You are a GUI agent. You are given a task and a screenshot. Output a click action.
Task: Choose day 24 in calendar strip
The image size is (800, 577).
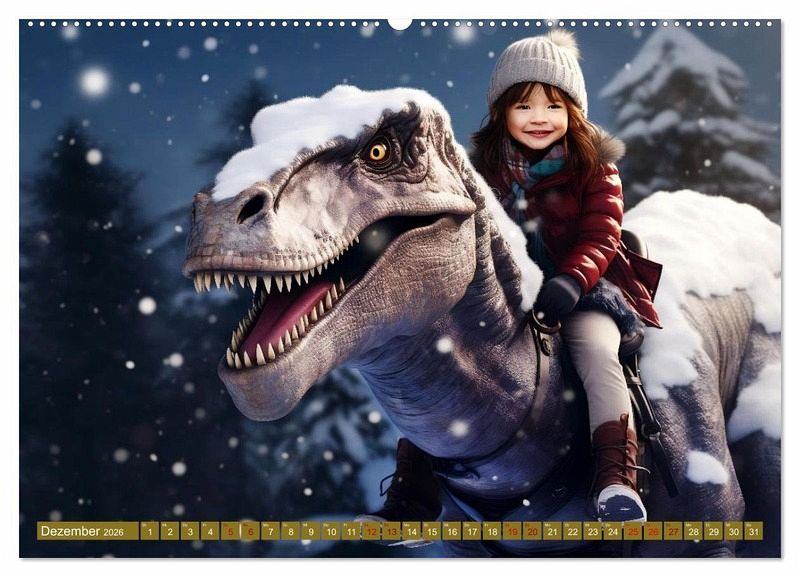pyautogui.click(x=612, y=531)
